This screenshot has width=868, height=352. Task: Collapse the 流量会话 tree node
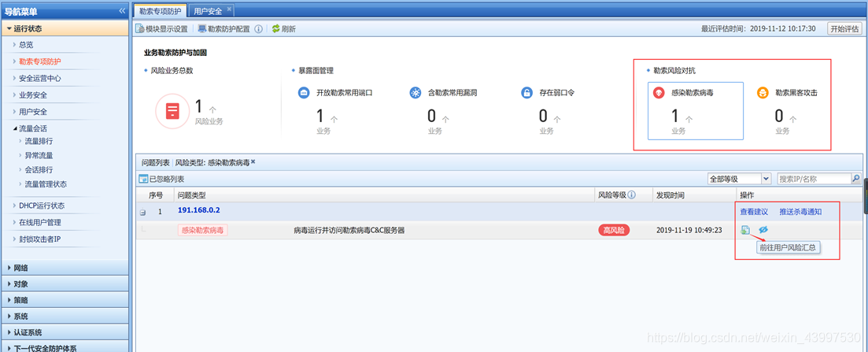[x=15, y=128]
